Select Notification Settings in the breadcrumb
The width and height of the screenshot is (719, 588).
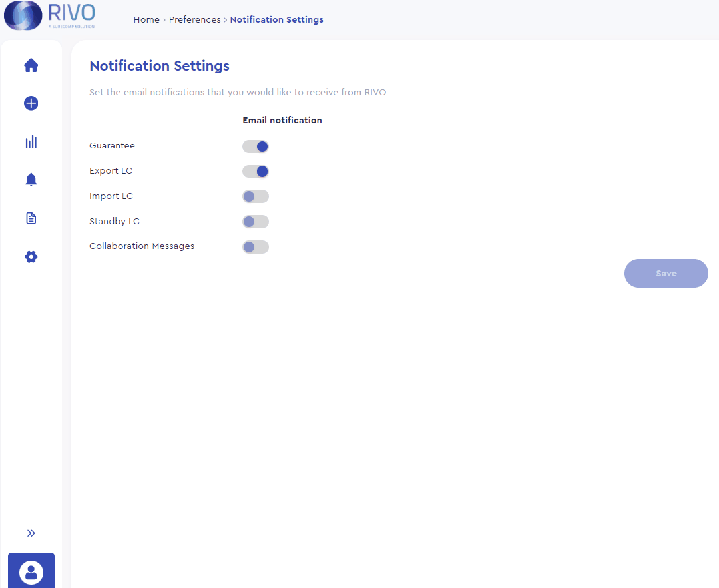point(276,19)
